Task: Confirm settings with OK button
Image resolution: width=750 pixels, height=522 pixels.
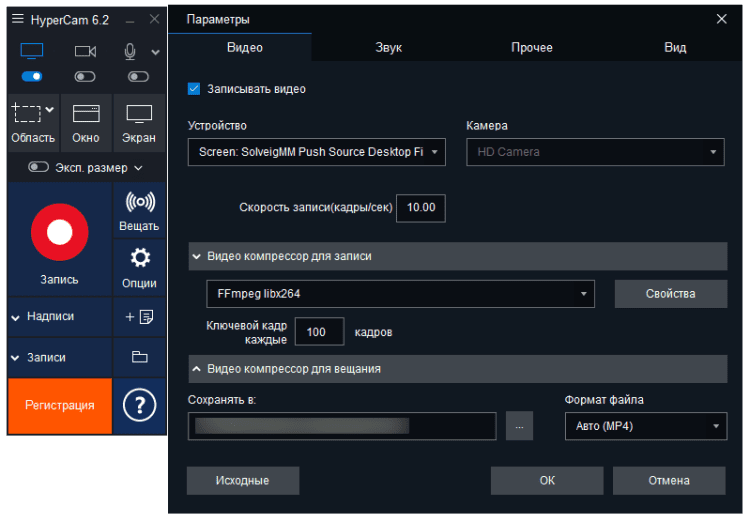Action: tap(547, 480)
